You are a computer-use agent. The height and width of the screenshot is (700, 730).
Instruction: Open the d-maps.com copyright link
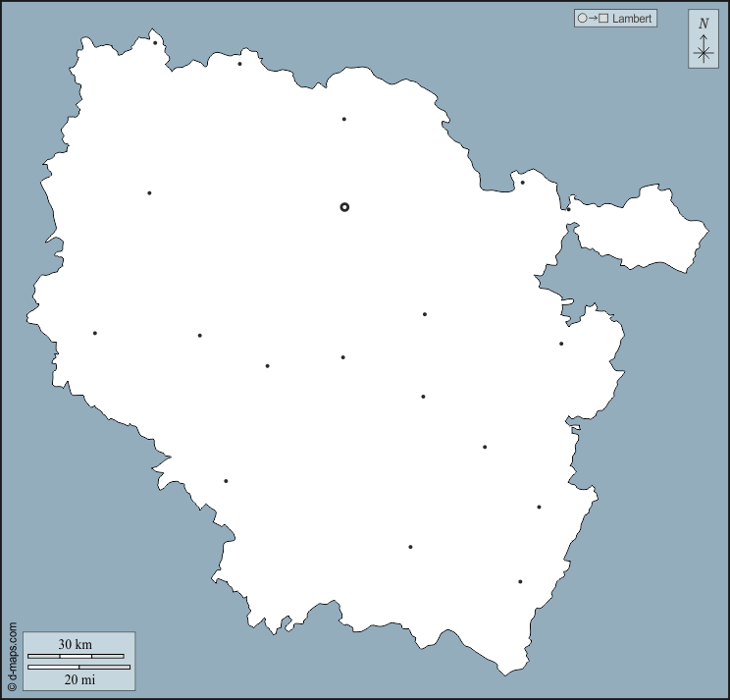tap(12, 657)
